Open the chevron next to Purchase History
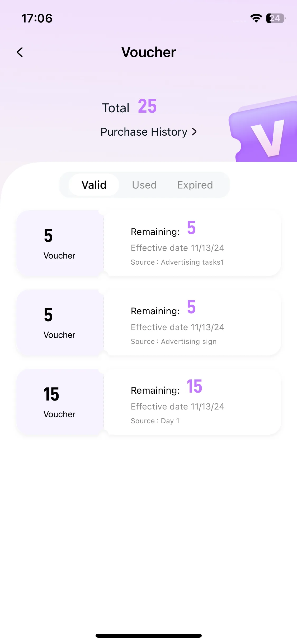 tap(194, 132)
